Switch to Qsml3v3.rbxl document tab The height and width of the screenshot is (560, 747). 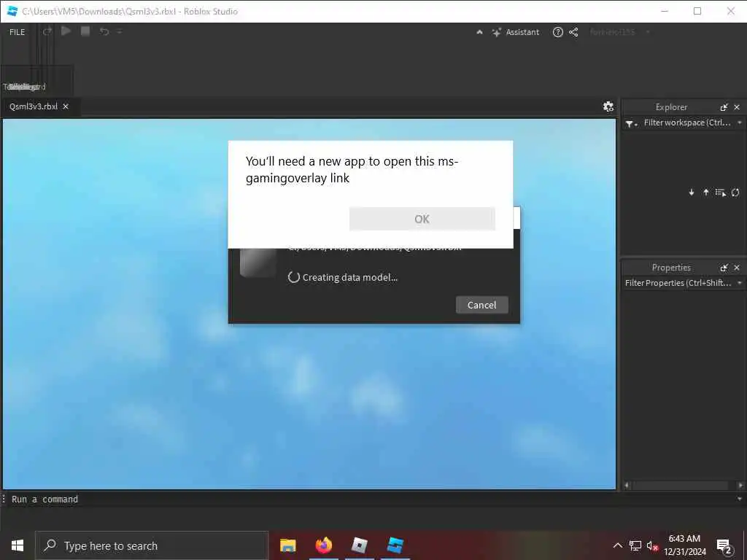34,106
